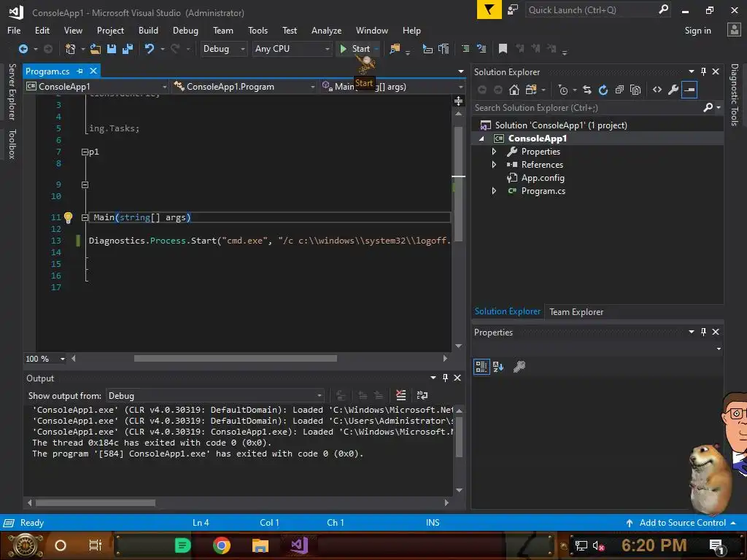Expand the Program.cs node in Solution Explorer
The image size is (747, 560).
pyautogui.click(x=494, y=191)
